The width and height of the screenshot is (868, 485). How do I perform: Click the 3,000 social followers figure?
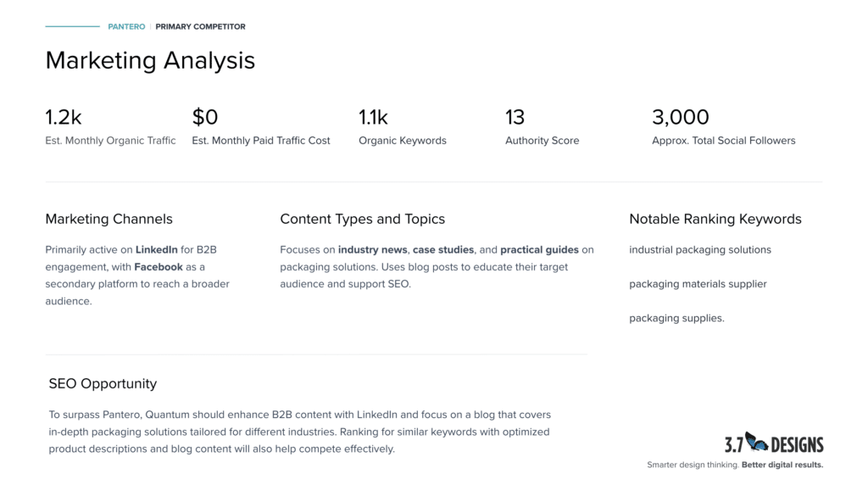pyautogui.click(x=680, y=117)
